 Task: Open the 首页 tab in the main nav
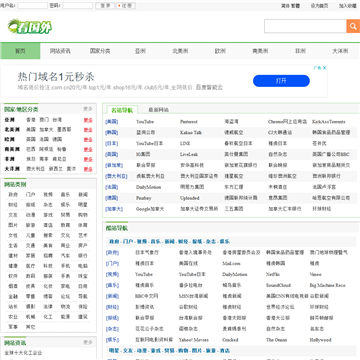pyautogui.click(x=20, y=51)
